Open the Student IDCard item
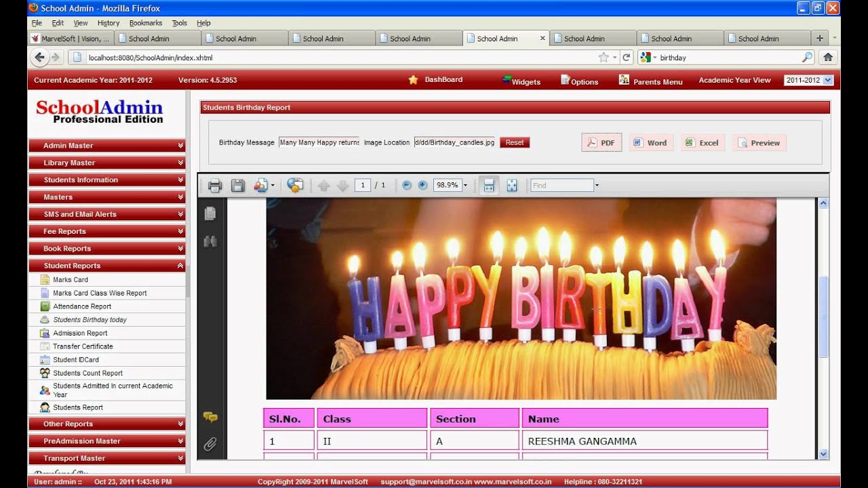 (76, 360)
